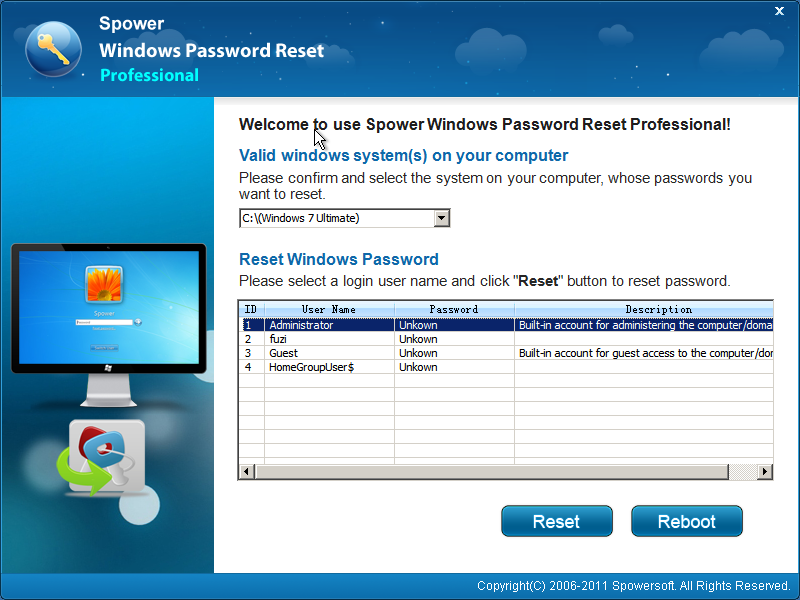800x600 pixels.
Task: Select the fuzi user row
Action: tap(506, 339)
